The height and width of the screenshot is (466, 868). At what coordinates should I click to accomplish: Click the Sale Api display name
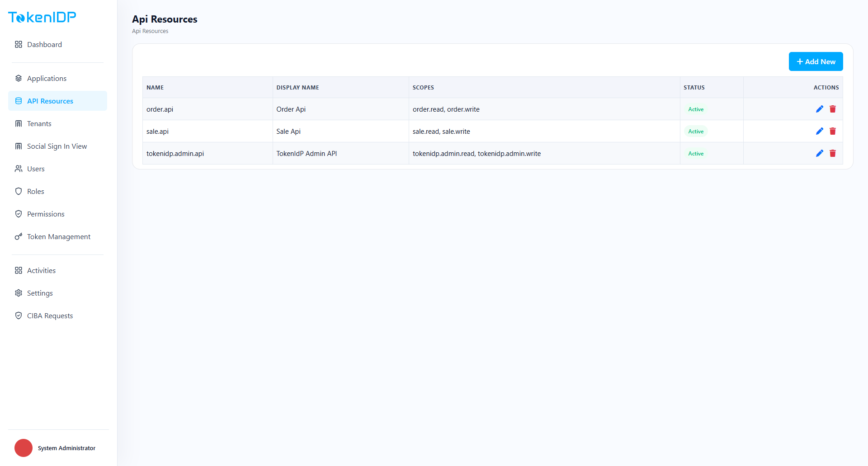pos(288,131)
